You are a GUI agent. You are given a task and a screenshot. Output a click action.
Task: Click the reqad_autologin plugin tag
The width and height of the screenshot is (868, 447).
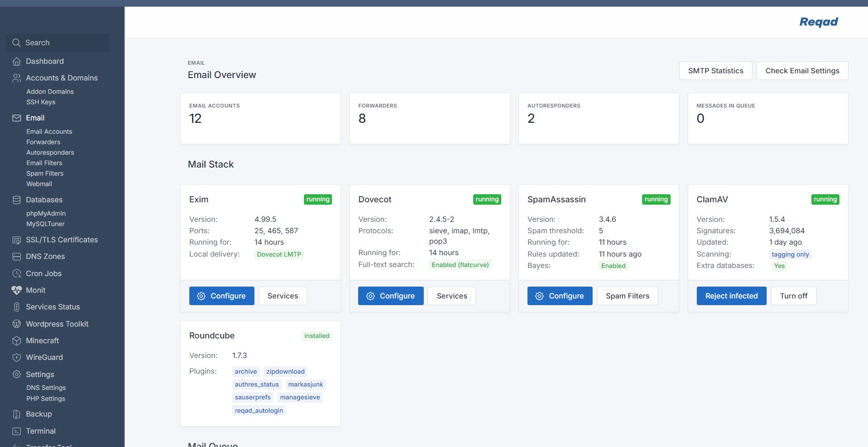tap(259, 411)
